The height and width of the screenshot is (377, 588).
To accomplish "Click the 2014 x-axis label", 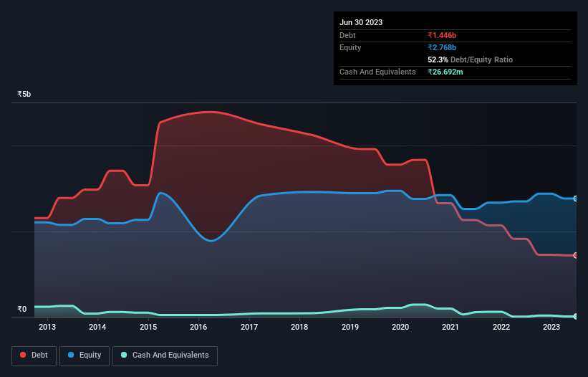I will 97,327.
